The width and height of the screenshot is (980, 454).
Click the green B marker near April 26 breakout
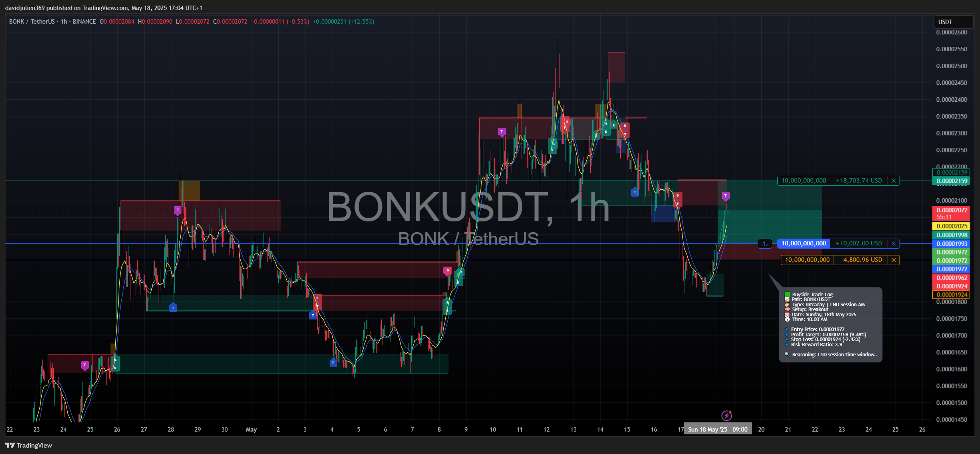point(115,364)
